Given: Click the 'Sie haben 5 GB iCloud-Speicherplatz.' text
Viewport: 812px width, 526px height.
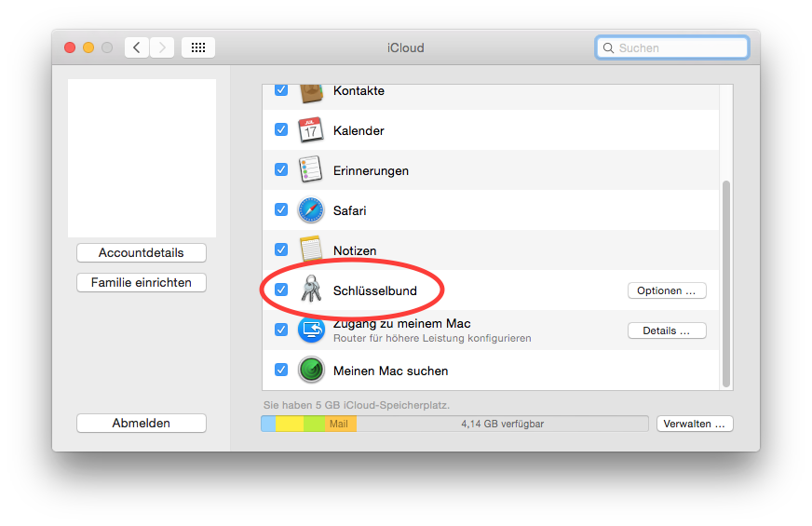Looking at the screenshot, I should 357,405.
